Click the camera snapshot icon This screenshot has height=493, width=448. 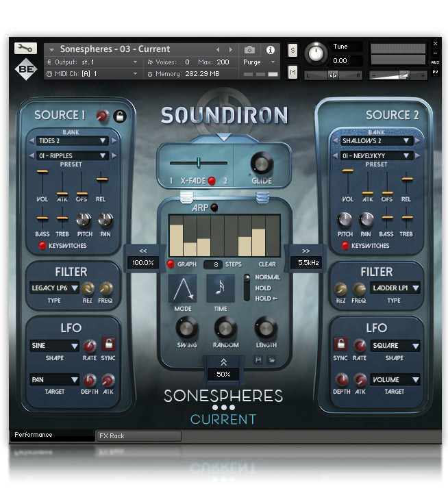pos(249,50)
